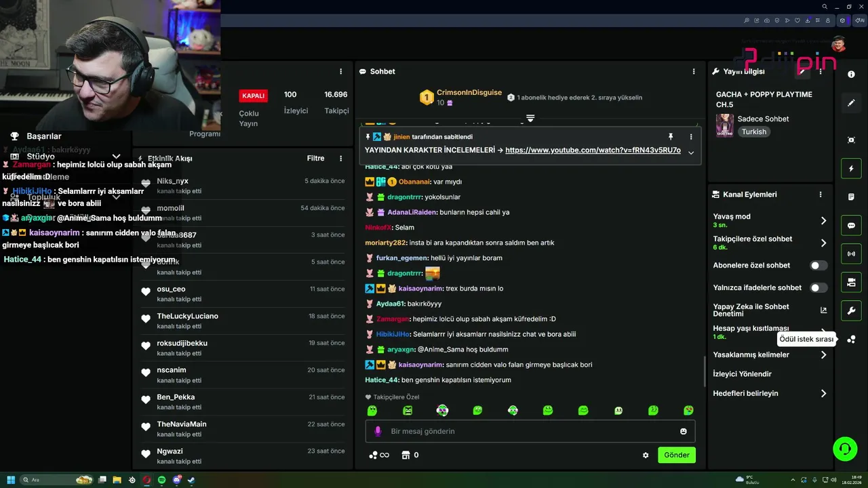
Task: Click the Filtre button in activity feed
Action: point(315,159)
